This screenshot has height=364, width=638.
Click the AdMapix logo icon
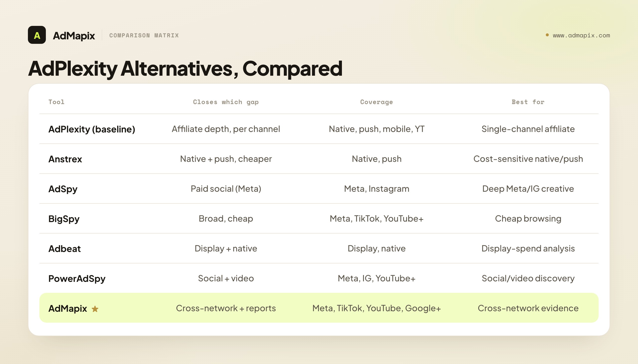point(37,35)
